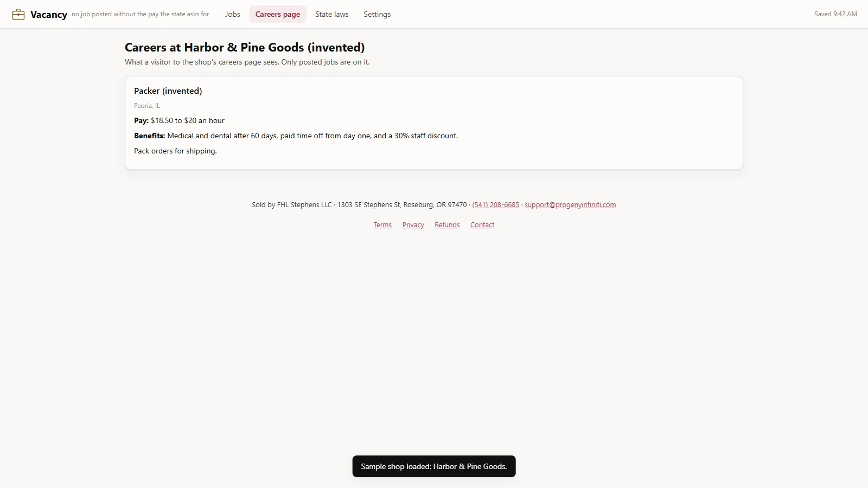
Task: Click the Pack orders for shipping description
Action: [175, 151]
